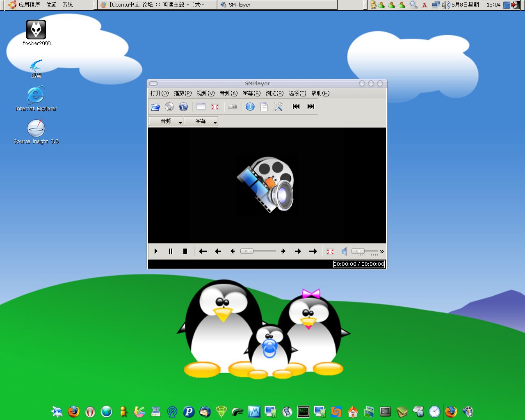Launch the blue P icon in dock
This screenshot has height=420, width=525.
coord(188,411)
